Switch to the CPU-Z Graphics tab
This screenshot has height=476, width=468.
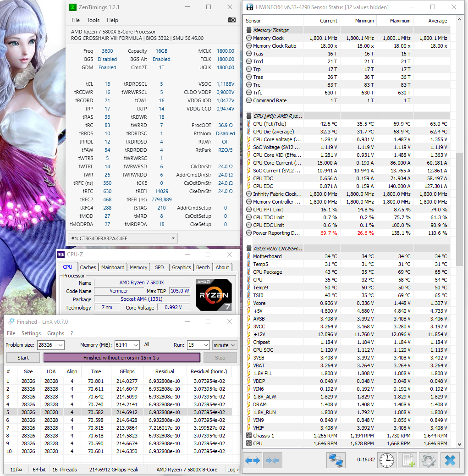click(x=181, y=267)
